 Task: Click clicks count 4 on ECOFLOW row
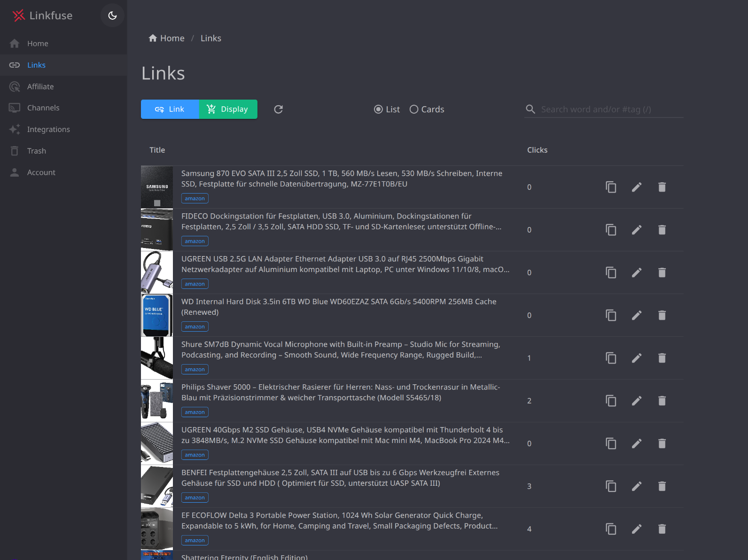click(529, 529)
